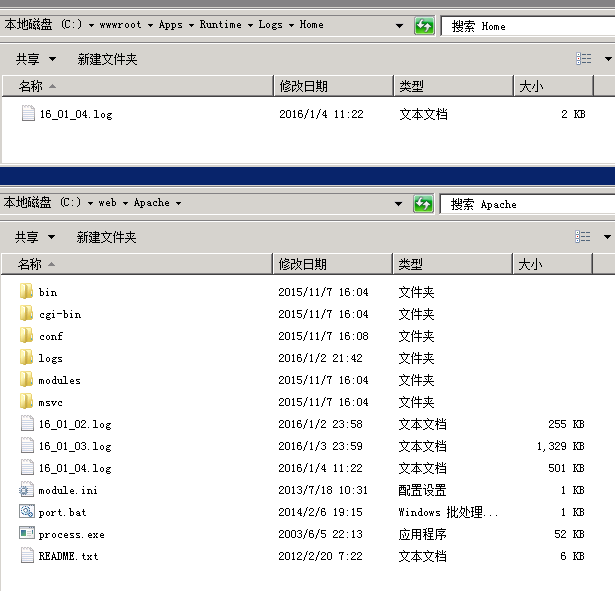Click 新建文件夹 in the Home window
This screenshot has width=615, height=591.
108,60
